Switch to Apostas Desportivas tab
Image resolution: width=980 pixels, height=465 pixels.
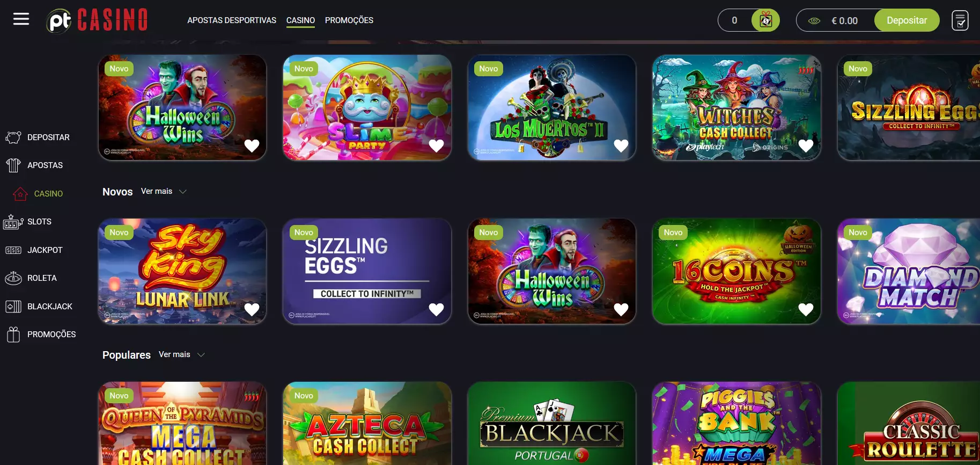[232, 20]
